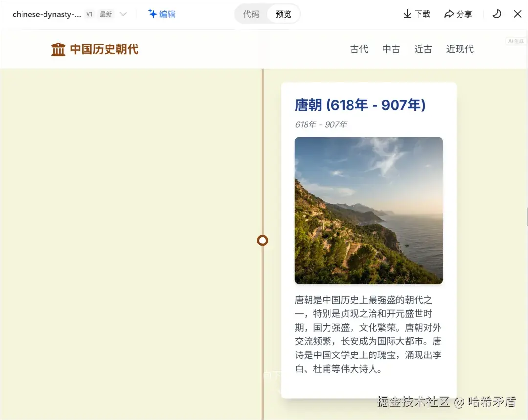The image size is (528, 420).
Task: Expand the version dropdown chevron
Action: [x=123, y=14]
